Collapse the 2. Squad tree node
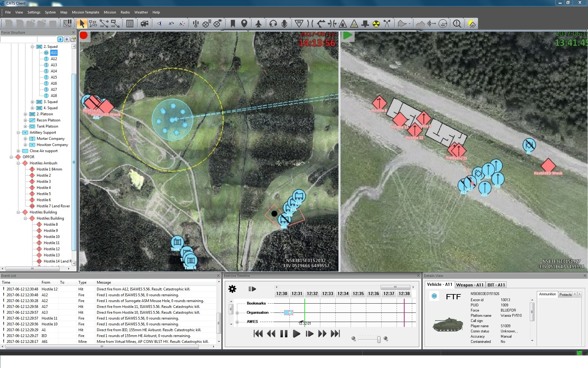This screenshot has height=368, width=588. point(33,46)
